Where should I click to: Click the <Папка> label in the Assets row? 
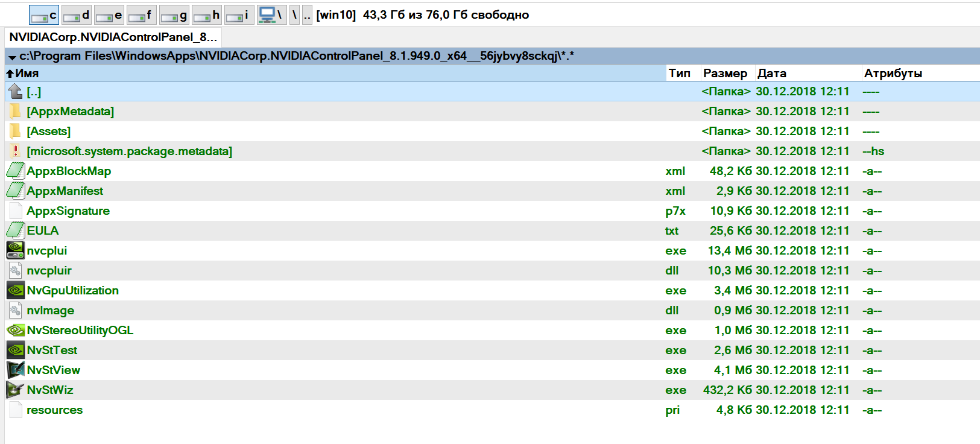point(726,131)
